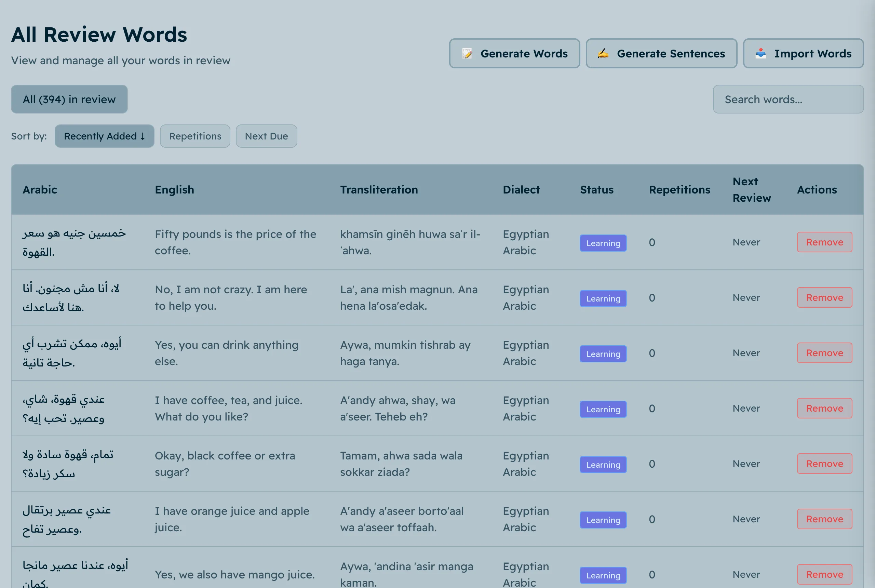Click Learning badge in 'mango juice' row
The width and height of the screenshot is (875, 588).
[603, 575]
